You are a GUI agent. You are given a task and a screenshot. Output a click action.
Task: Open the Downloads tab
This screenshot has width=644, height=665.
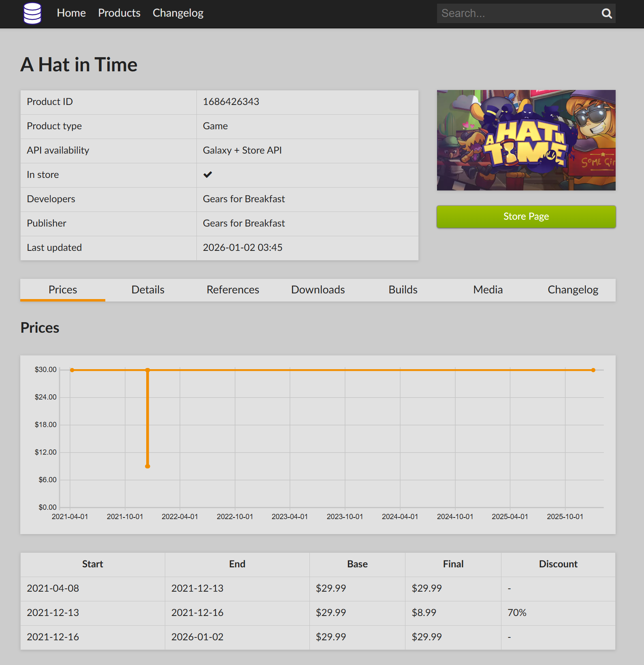(x=318, y=290)
